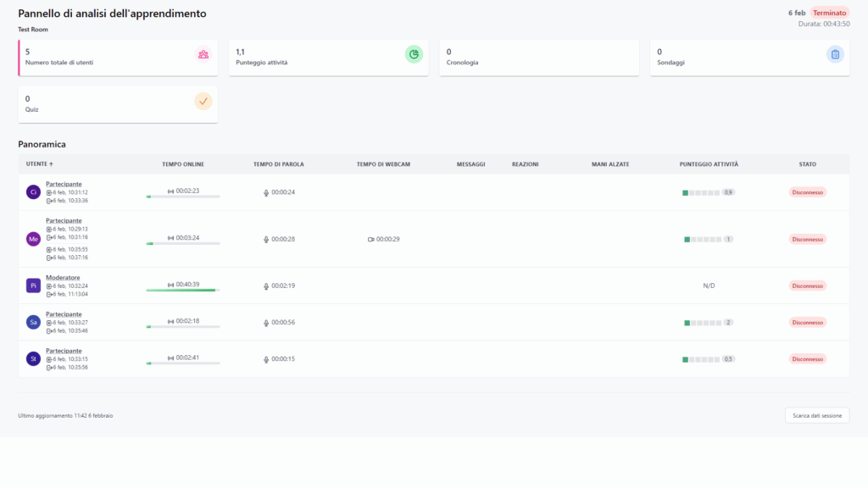Image resolution: width=868 pixels, height=488 pixels.
Task: Click the pink users icon in total users card
Action: 203,55
